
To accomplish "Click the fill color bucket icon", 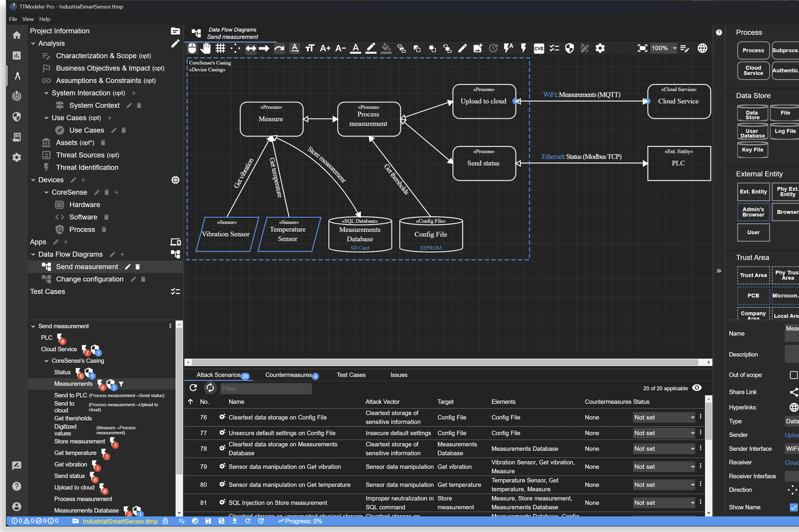I will tap(386, 48).
